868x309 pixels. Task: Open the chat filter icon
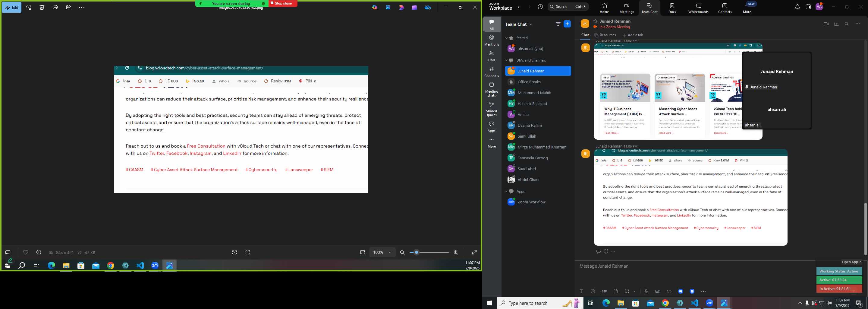558,24
